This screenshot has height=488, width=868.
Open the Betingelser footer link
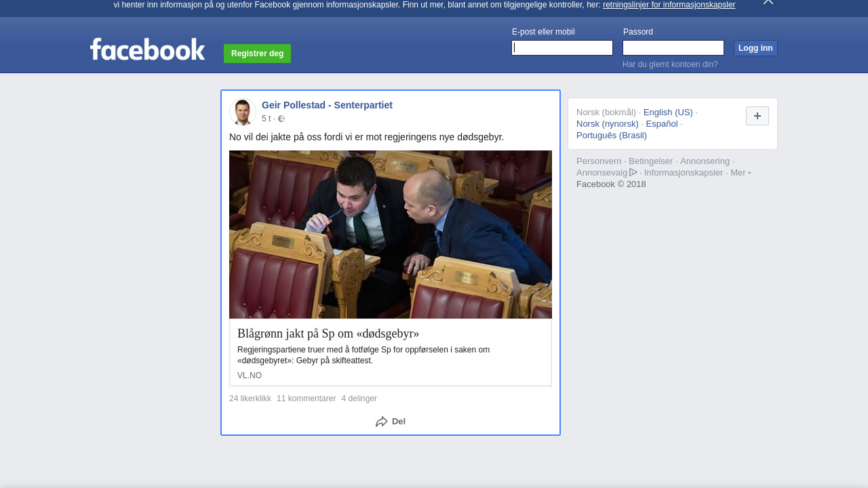[x=650, y=161]
